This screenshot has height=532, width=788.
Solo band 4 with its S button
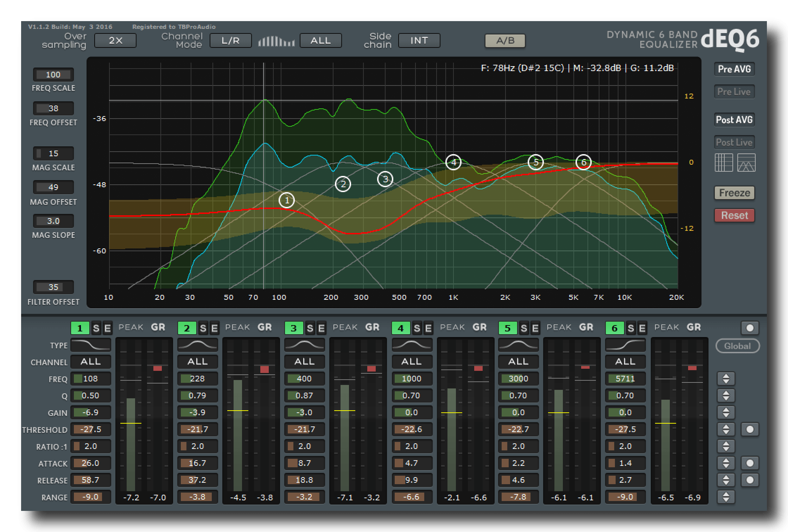coord(417,328)
